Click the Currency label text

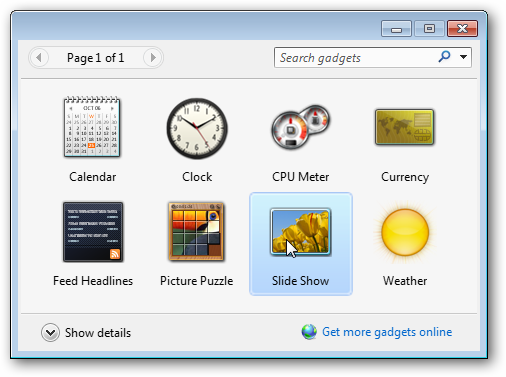(405, 177)
